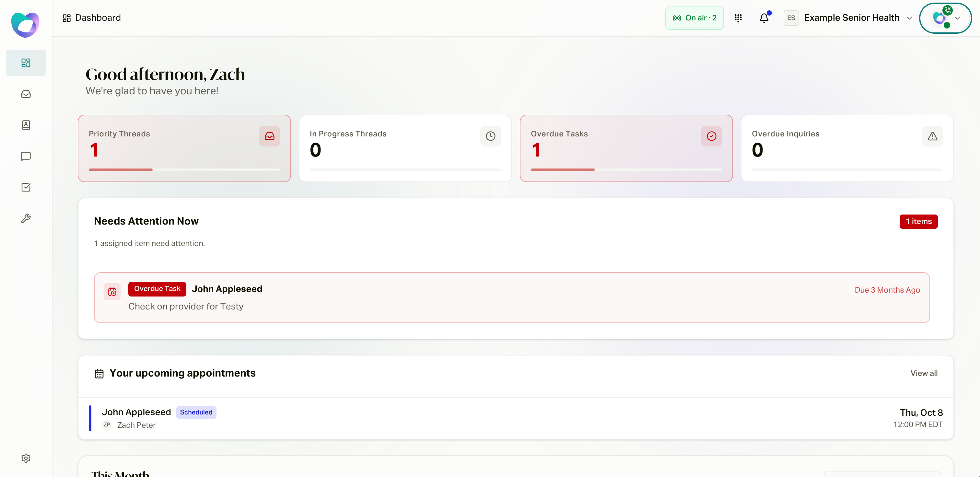Click the Needs Attention Now heading

click(x=146, y=221)
